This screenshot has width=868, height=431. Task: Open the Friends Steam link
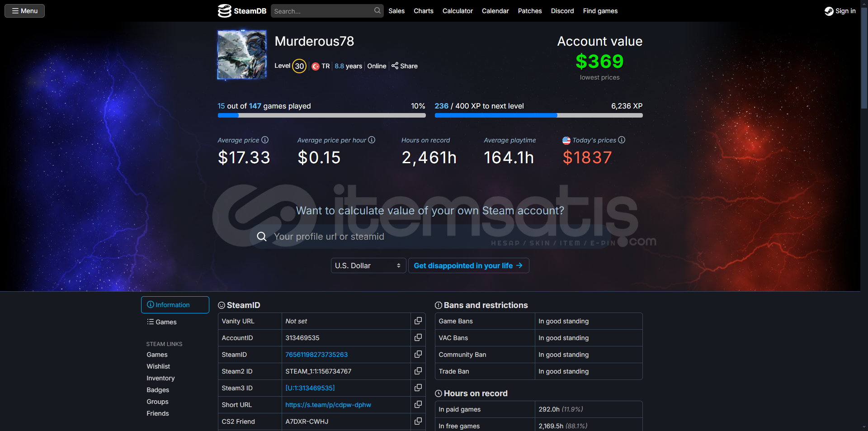pyautogui.click(x=158, y=413)
